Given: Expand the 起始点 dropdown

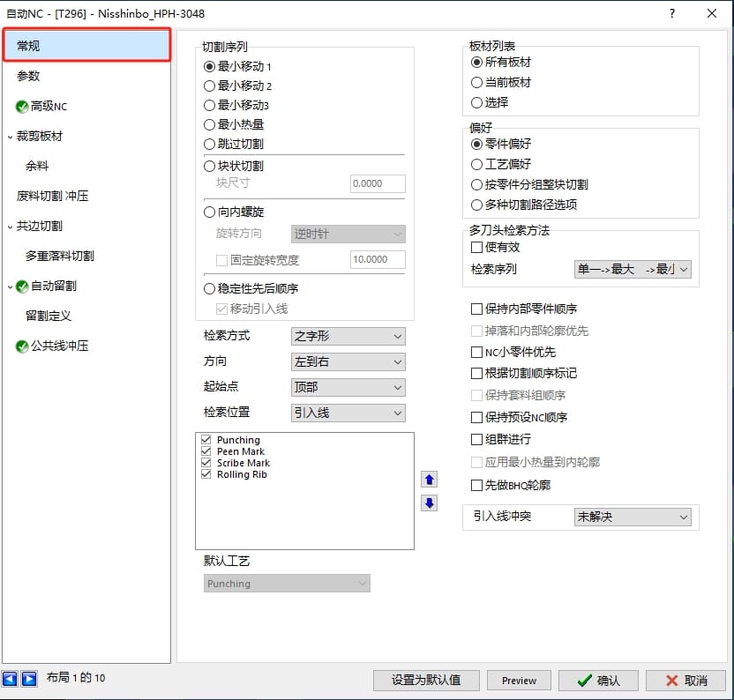Looking at the screenshot, I should tap(348, 388).
